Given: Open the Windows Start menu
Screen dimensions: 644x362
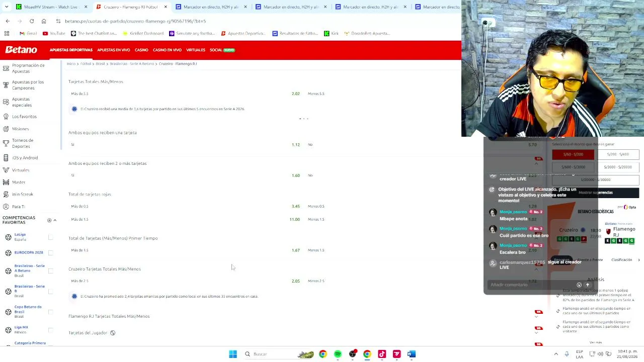Looking at the screenshot, I should pyautogui.click(x=233, y=354).
